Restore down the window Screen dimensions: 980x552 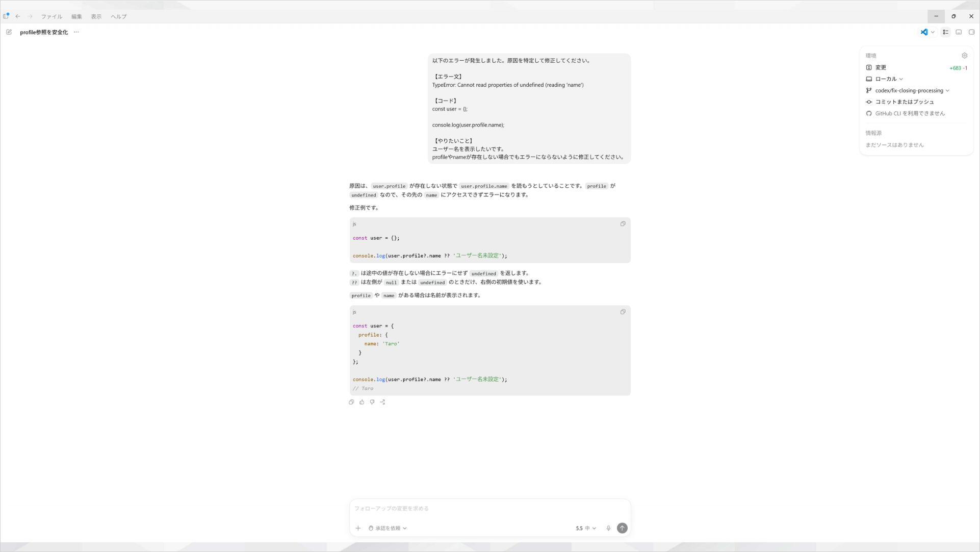953,16
